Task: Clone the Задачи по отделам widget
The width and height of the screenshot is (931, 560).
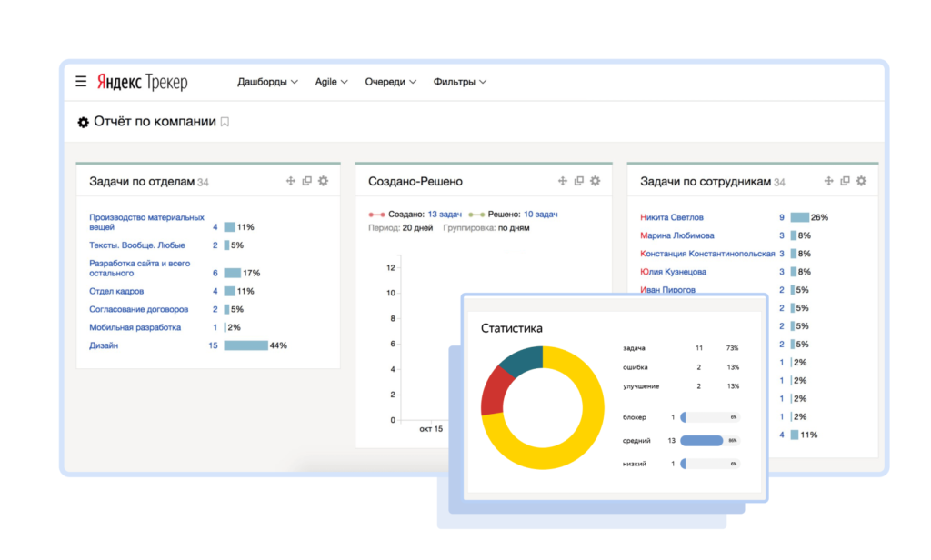Action: (x=307, y=181)
